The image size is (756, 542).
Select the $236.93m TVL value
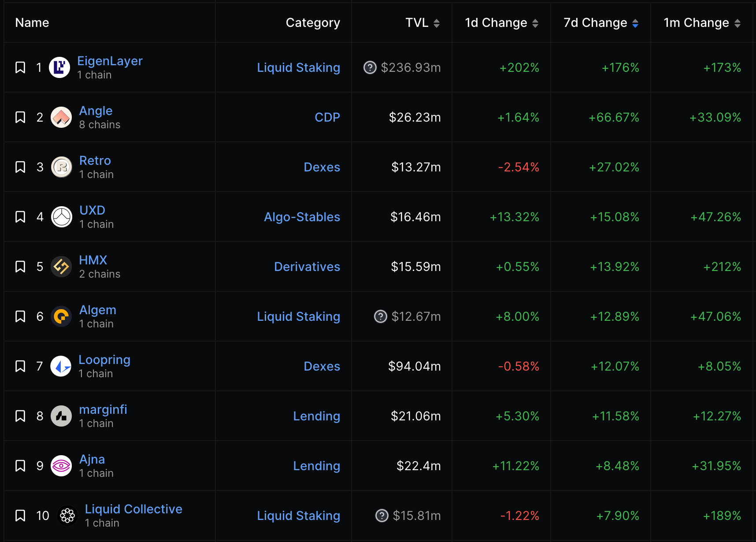point(411,67)
